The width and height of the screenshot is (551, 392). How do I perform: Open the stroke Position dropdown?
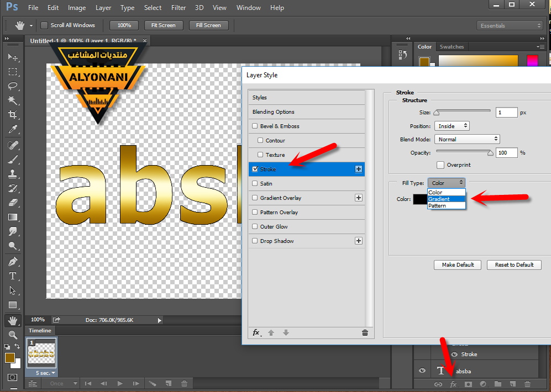[x=452, y=126]
